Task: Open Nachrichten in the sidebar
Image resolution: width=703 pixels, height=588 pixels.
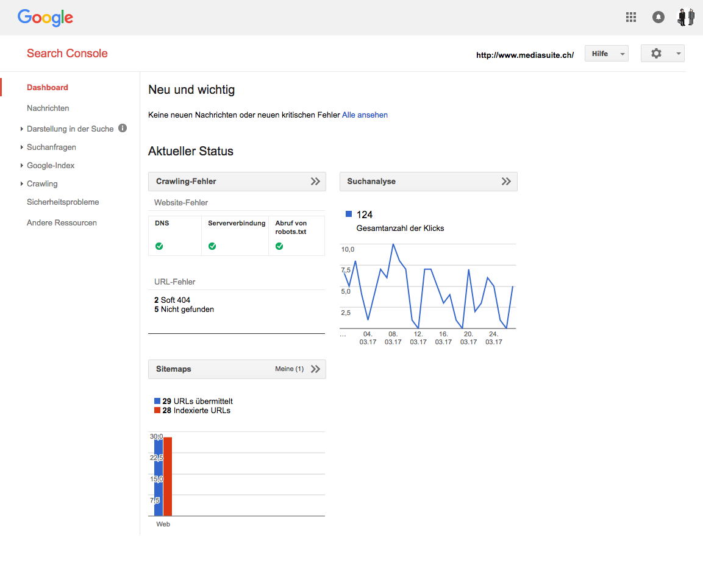Action: coord(48,108)
